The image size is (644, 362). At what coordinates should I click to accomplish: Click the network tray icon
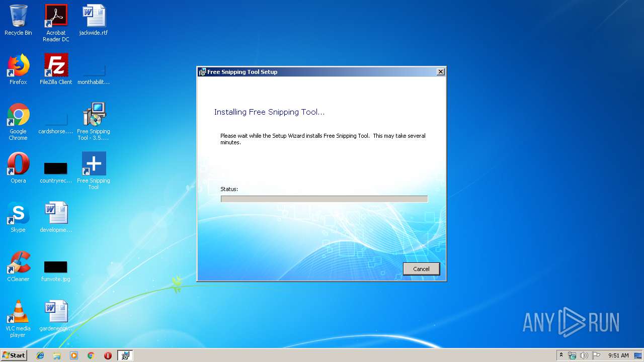(572, 355)
